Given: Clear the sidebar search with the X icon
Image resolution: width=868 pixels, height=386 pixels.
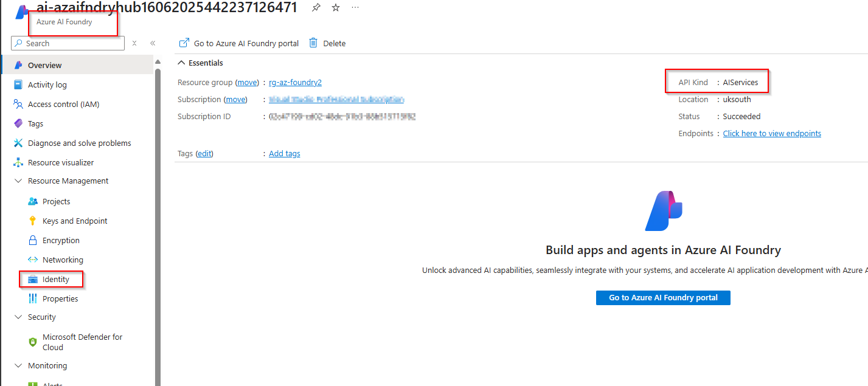Looking at the screenshot, I should (134, 43).
